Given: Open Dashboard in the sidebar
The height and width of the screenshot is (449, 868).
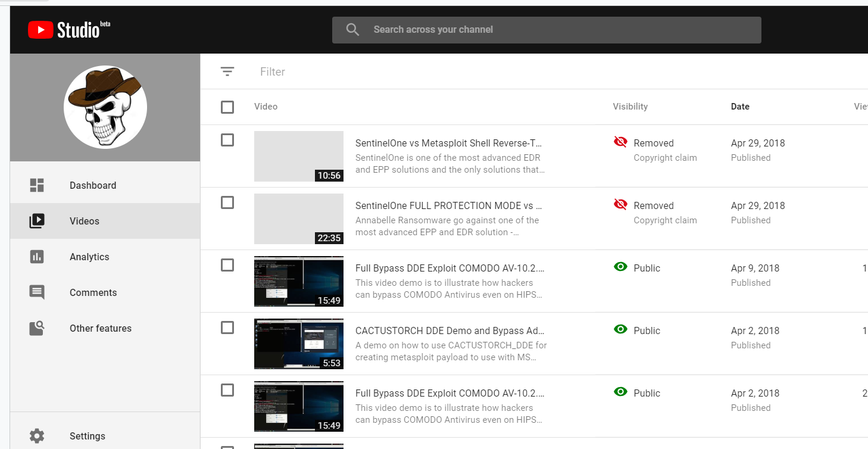Looking at the screenshot, I should coord(105,185).
